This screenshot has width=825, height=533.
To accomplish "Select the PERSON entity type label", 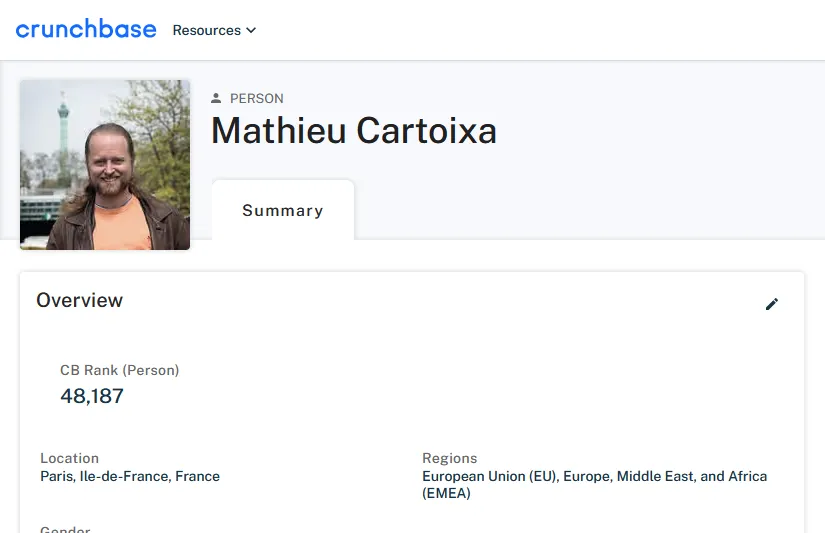I will (257, 98).
